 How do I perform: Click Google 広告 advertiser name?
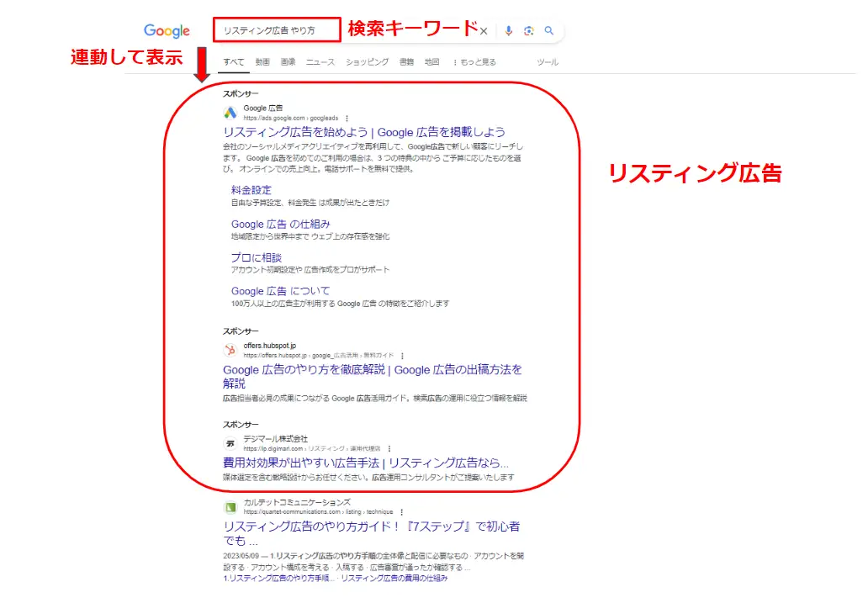pos(263,108)
